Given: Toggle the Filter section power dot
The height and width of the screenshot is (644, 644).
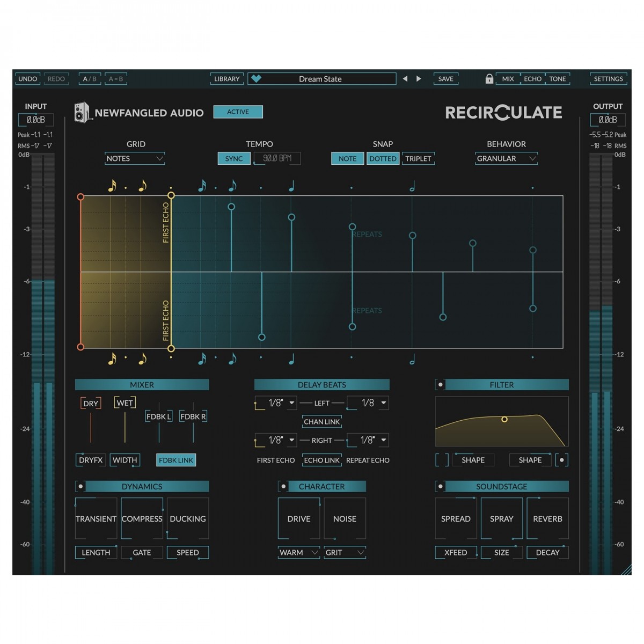Looking at the screenshot, I should (441, 385).
